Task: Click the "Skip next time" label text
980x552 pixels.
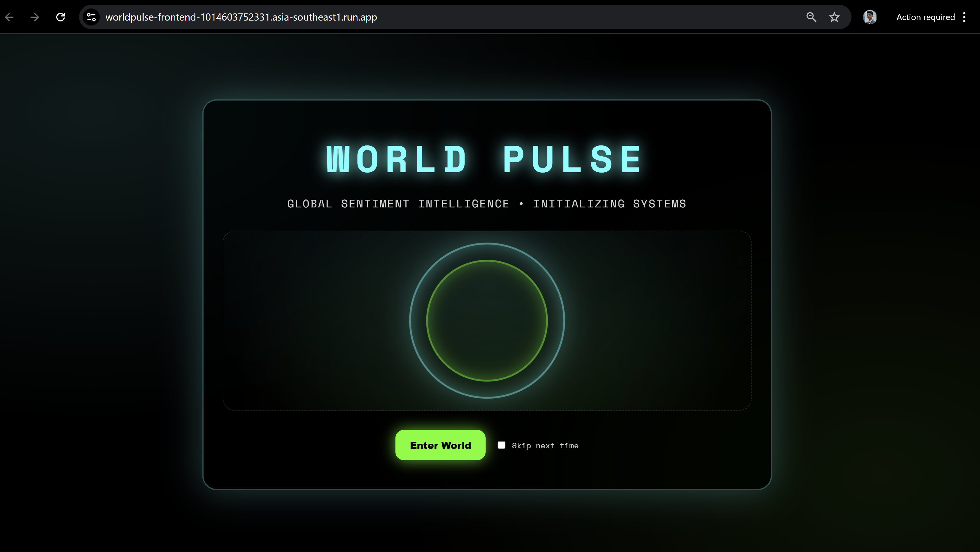Action: (x=545, y=446)
